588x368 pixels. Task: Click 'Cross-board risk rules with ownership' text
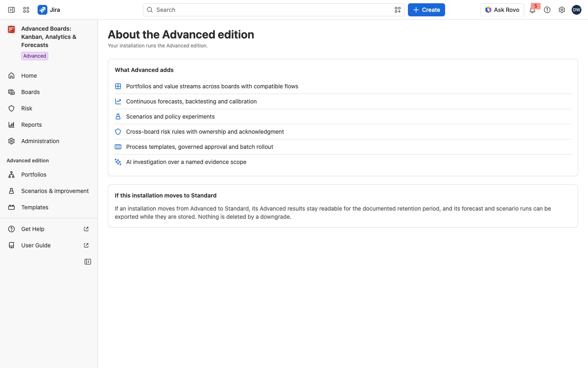[205, 132]
